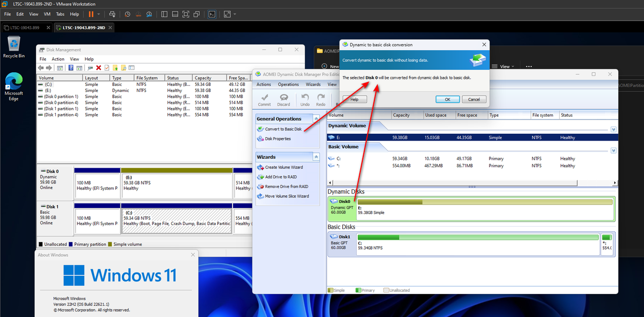Click the red X delete icon in Disk Management
644x317 pixels.
(x=99, y=68)
